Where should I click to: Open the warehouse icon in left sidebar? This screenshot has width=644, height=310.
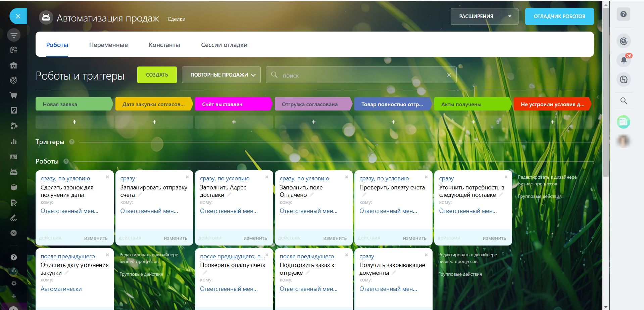click(14, 65)
